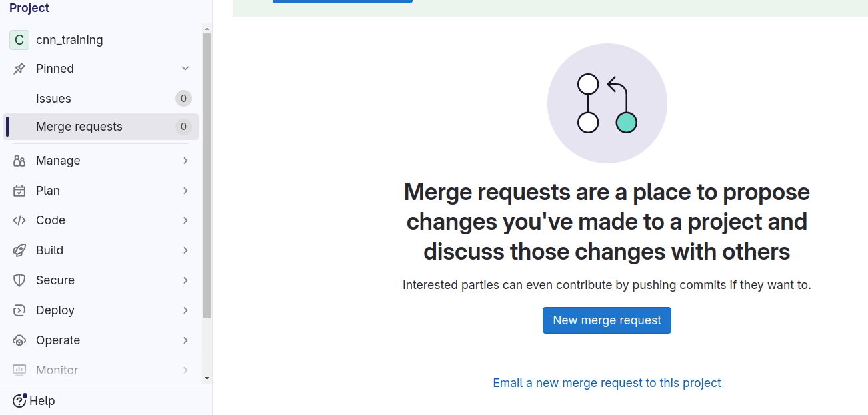Screen dimensions: 868x415
Task: Expand the Operate section chevron
Action: (185, 340)
